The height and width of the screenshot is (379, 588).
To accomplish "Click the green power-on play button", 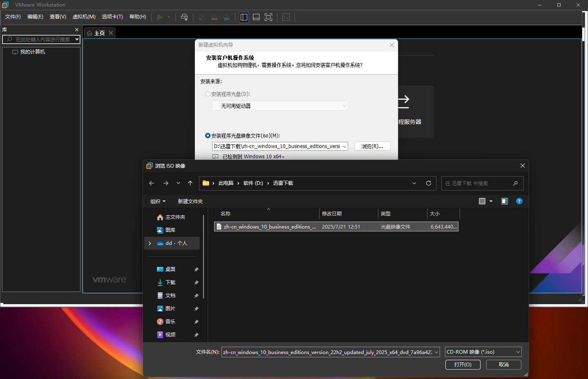I will pyautogui.click(x=160, y=17).
